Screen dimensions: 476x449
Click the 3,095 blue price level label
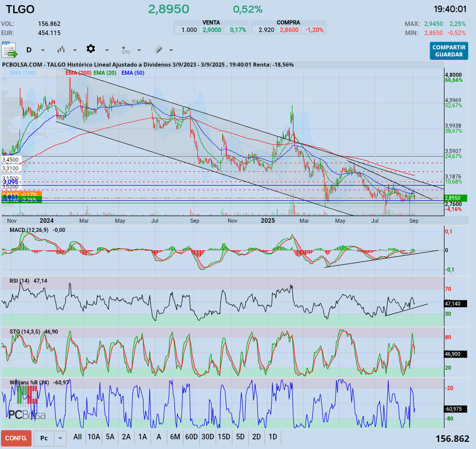click(10, 182)
